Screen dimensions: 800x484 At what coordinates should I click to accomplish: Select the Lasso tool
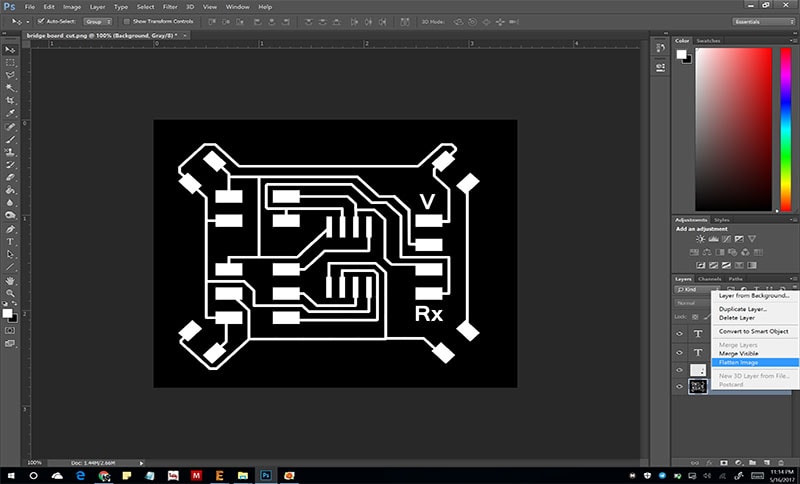coord(10,75)
